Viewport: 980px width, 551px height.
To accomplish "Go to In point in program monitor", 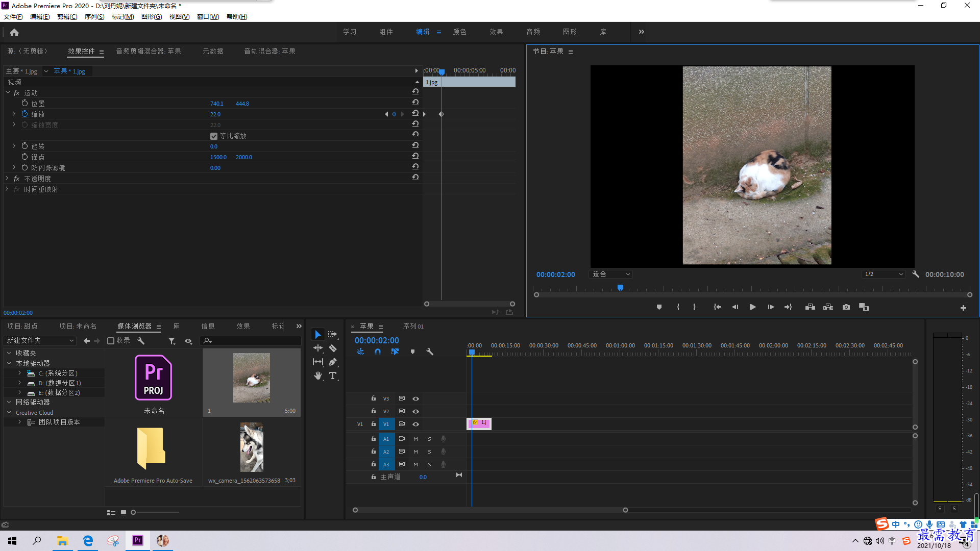I will [717, 307].
